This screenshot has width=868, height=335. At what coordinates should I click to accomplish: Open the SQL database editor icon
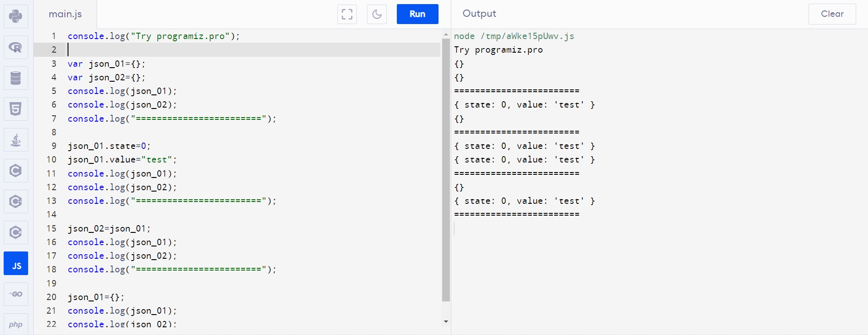(16, 78)
